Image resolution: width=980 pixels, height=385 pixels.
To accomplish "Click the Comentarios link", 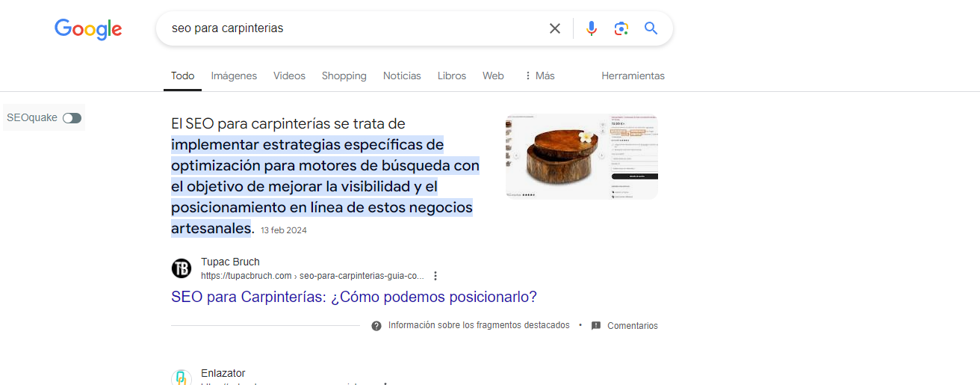I will (633, 326).
